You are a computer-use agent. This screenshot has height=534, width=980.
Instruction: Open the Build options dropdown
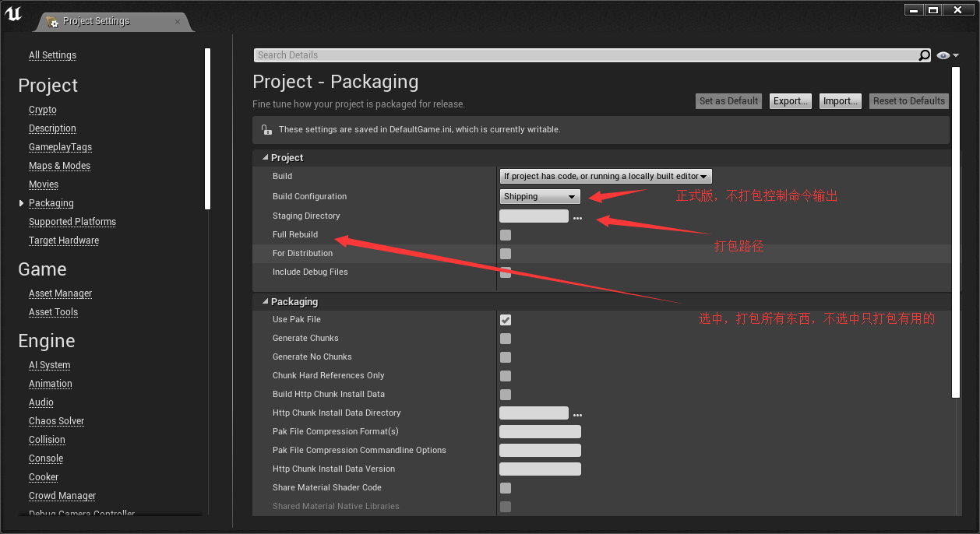point(605,176)
